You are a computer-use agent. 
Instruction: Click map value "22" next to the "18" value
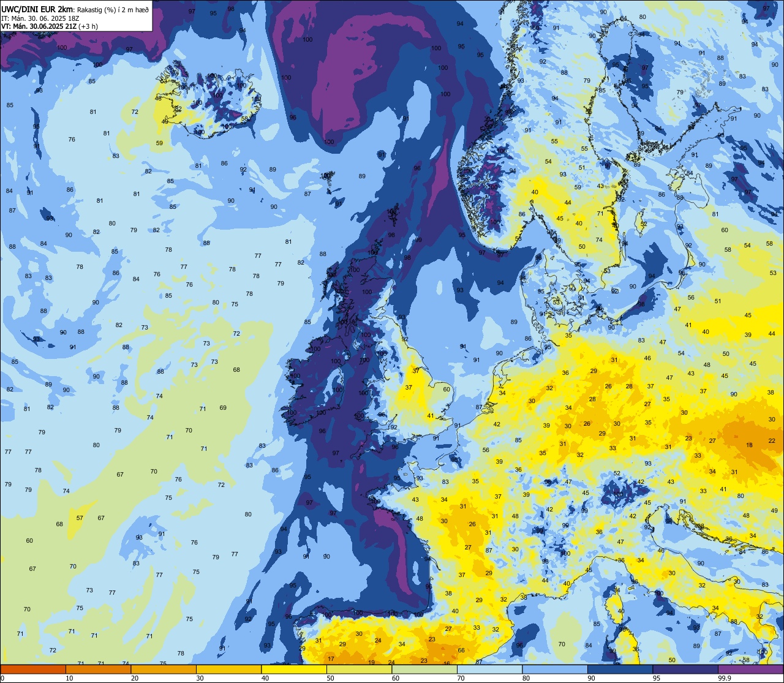pyautogui.click(x=772, y=441)
